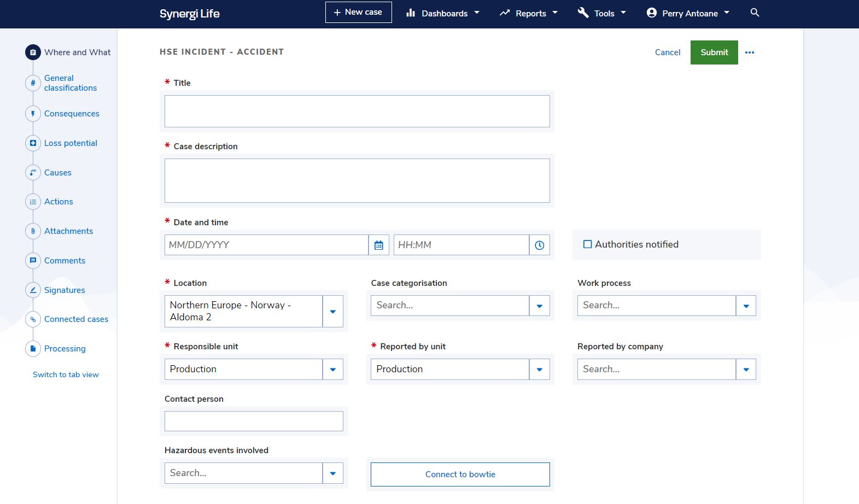Click the Connect to bowtie button
859x504 pixels.
[x=460, y=474]
